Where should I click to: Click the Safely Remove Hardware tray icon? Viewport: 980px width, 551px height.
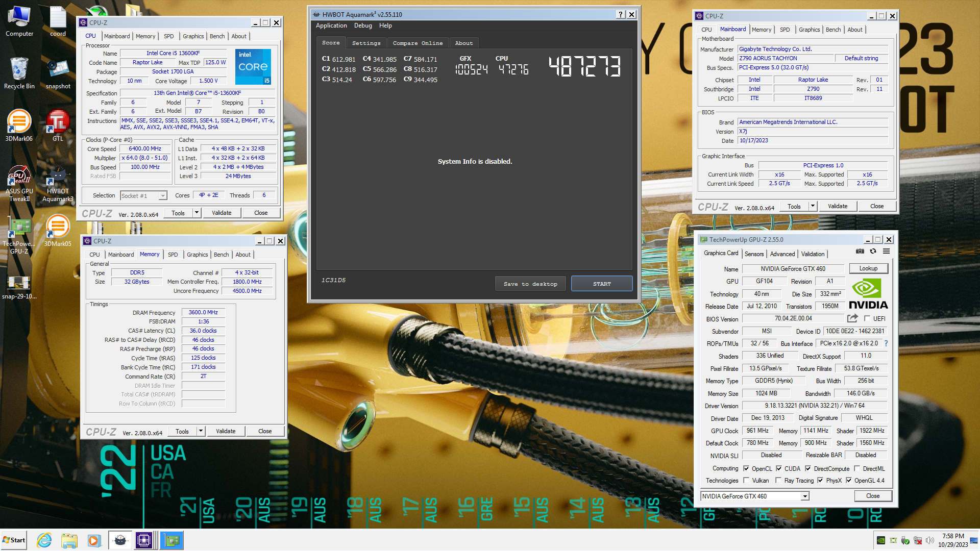(x=905, y=540)
